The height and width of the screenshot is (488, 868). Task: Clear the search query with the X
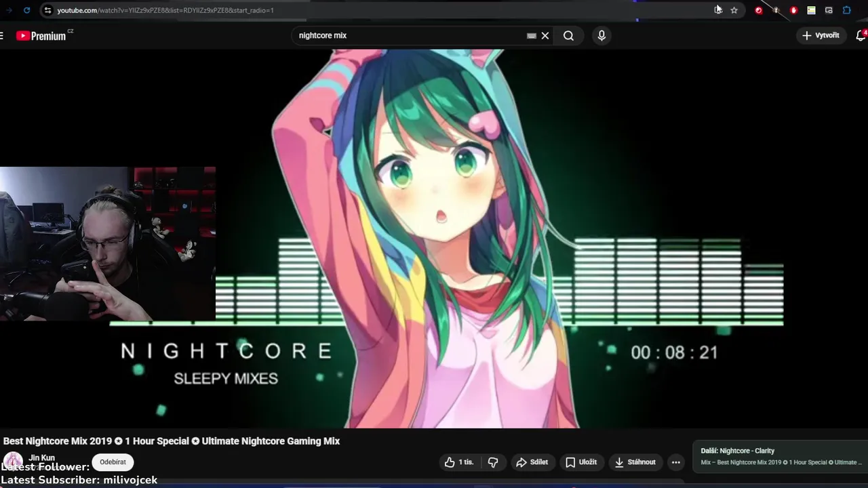coord(545,35)
